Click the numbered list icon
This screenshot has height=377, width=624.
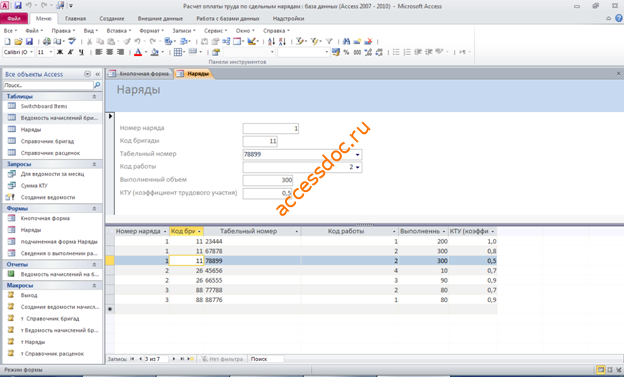point(407,52)
